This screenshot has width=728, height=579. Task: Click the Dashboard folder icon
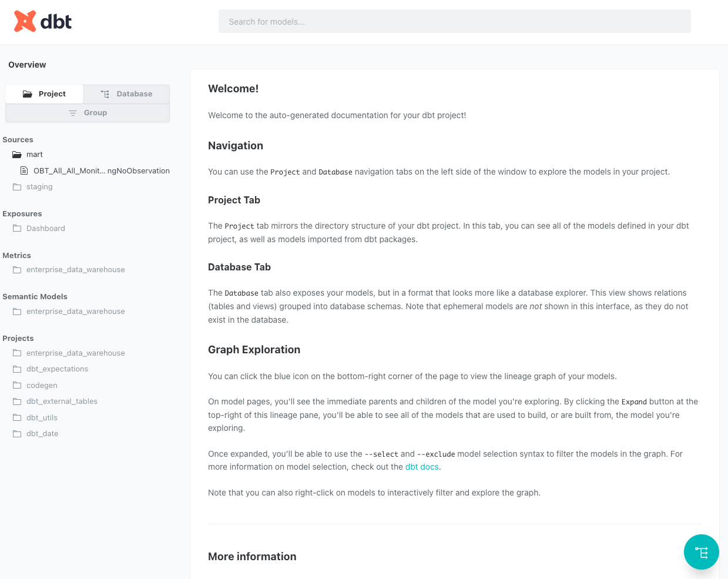pos(17,229)
